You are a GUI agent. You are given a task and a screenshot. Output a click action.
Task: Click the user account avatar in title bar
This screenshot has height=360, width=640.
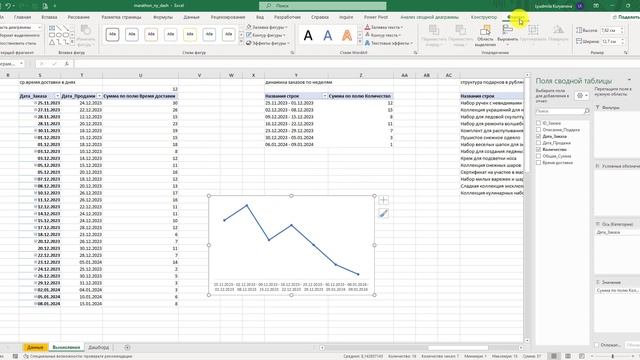[x=580, y=6]
